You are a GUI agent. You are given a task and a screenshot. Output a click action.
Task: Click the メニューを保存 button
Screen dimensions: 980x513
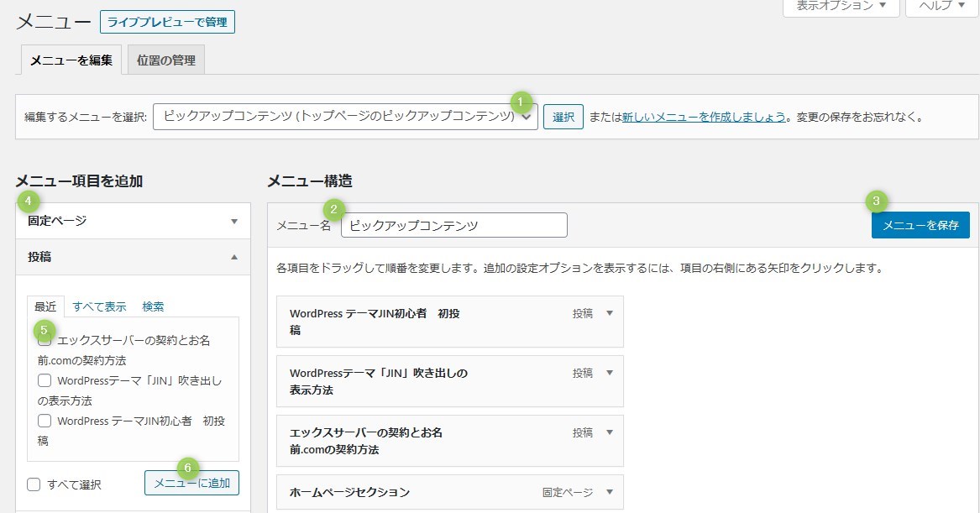(x=920, y=225)
